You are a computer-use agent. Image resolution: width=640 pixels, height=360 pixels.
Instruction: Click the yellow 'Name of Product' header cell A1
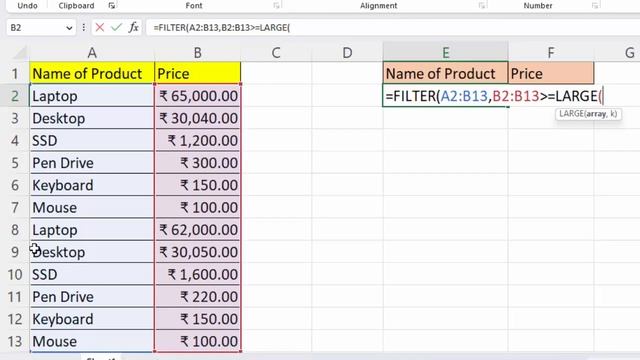click(x=92, y=73)
